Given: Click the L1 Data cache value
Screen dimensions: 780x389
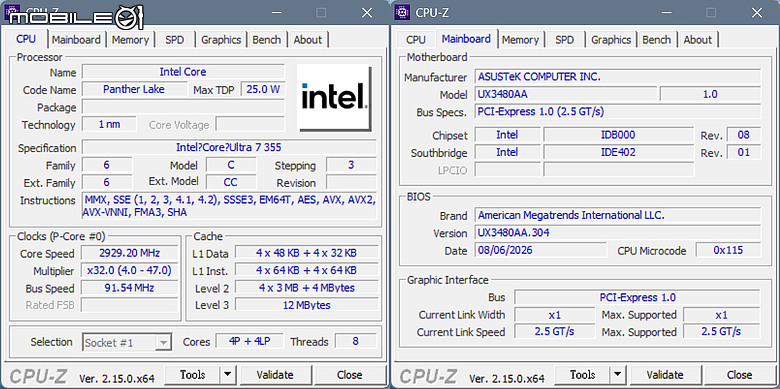Looking at the screenshot, I should pyautogui.click(x=306, y=253).
